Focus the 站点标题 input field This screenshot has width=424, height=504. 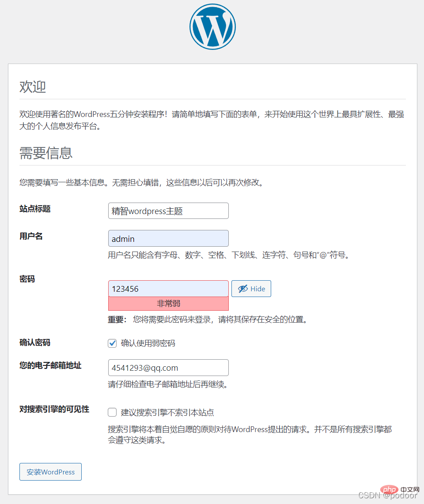click(x=168, y=211)
